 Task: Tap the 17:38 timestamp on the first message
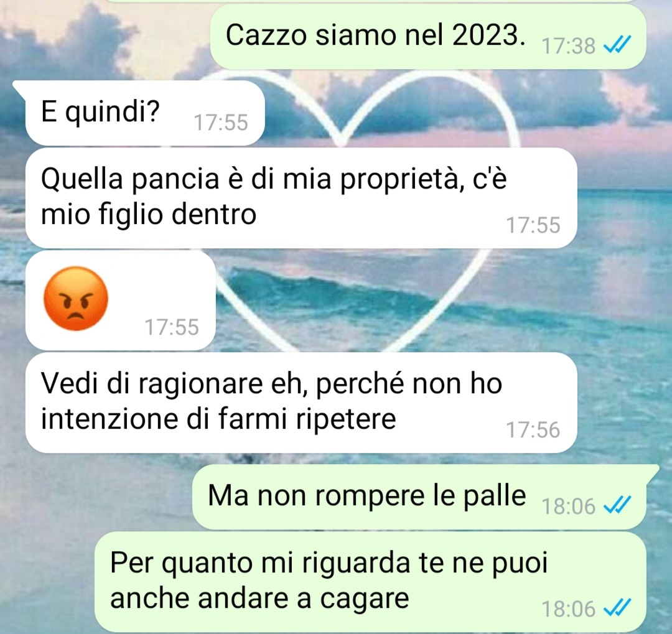pyautogui.click(x=569, y=46)
